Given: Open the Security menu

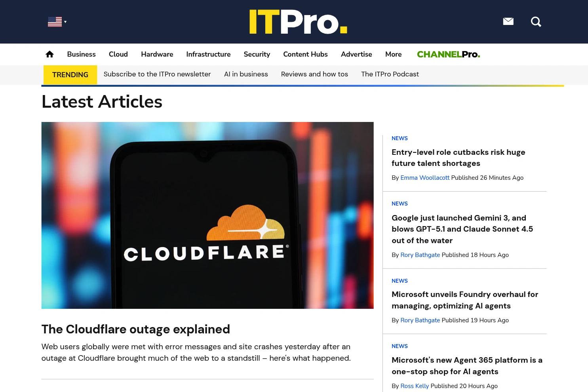Looking at the screenshot, I should 257,54.
